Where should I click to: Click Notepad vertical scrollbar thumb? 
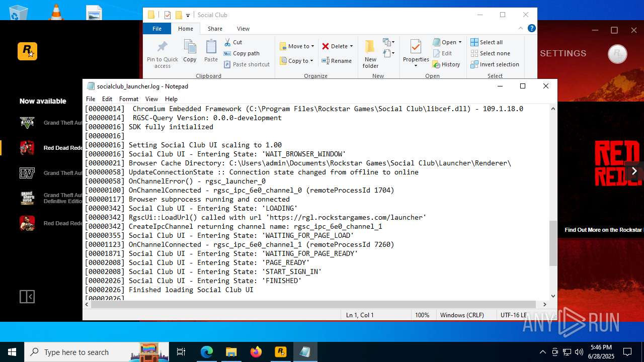point(553,243)
